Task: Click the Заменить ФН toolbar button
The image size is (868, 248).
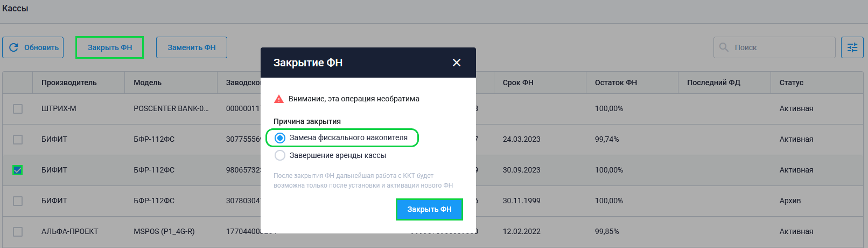Action: click(x=192, y=47)
